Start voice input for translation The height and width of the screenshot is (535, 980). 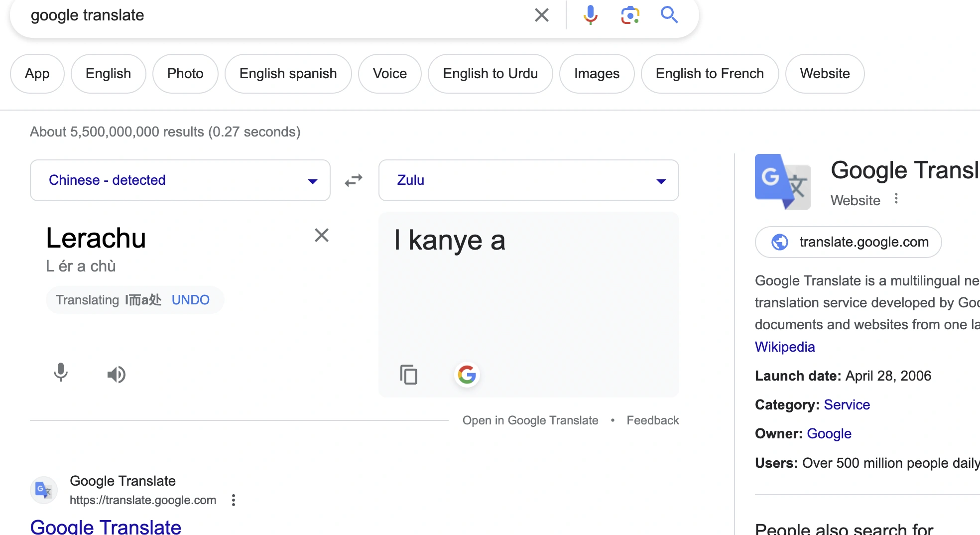pyautogui.click(x=61, y=373)
